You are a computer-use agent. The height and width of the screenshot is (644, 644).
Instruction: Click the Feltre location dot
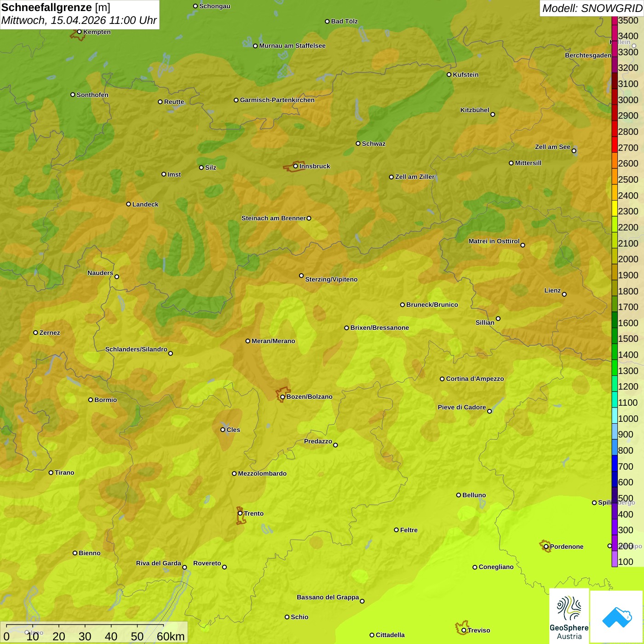397,530
